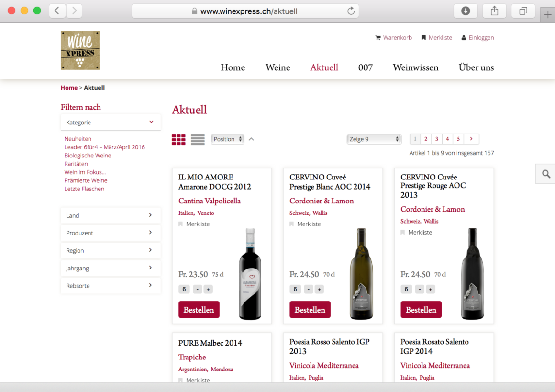The width and height of the screenshot is (555, 392).
Task: Open Weinwissen menu item
Action: pos(416,67)
